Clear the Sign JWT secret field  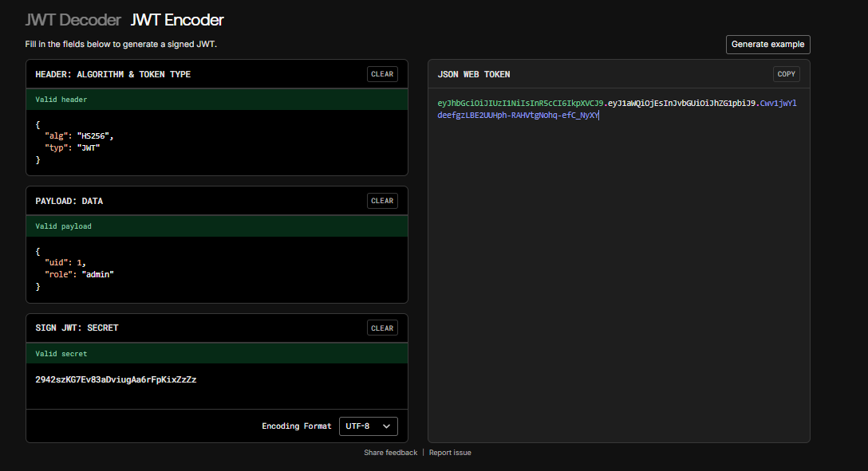click(382, 328)
